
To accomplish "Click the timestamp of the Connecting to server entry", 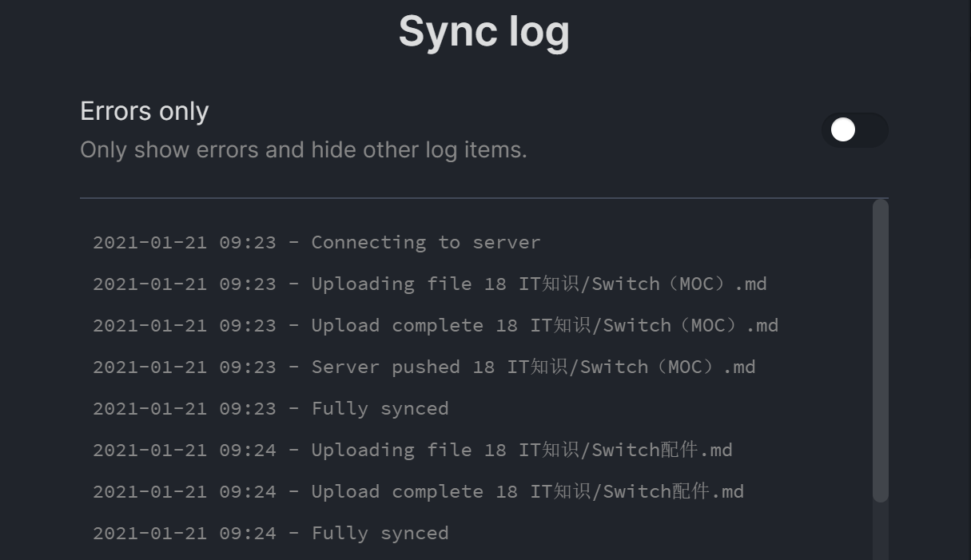I will 184,242.
